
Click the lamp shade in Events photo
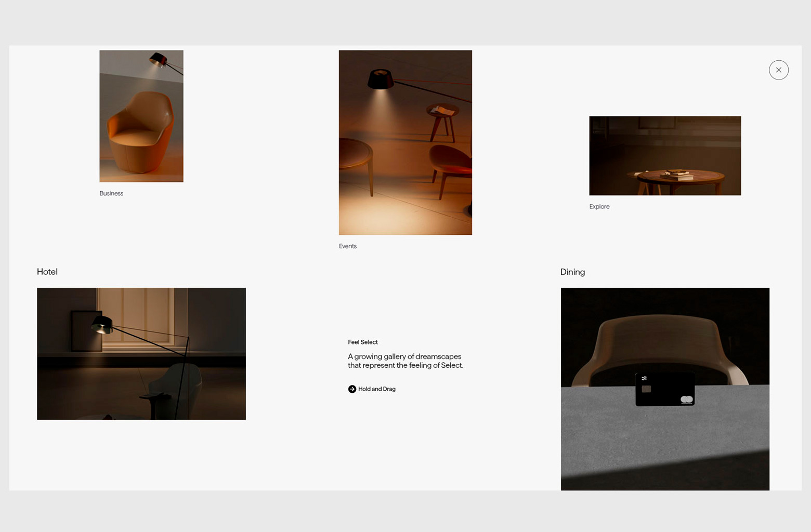tap(380, 79)
